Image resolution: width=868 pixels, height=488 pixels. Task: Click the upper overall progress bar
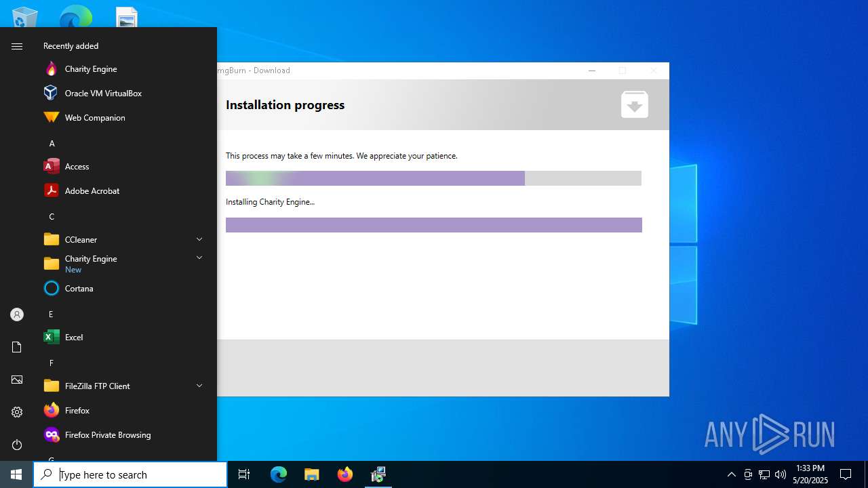tap(433, 178)
